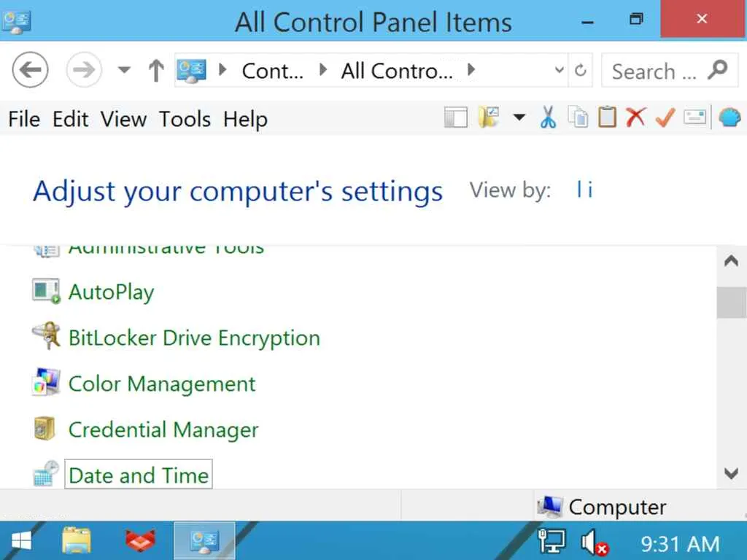Image resolution: width=747 pixels, height=560 pixels.
Task: Click the red X Delete icon
Action: 635,117
